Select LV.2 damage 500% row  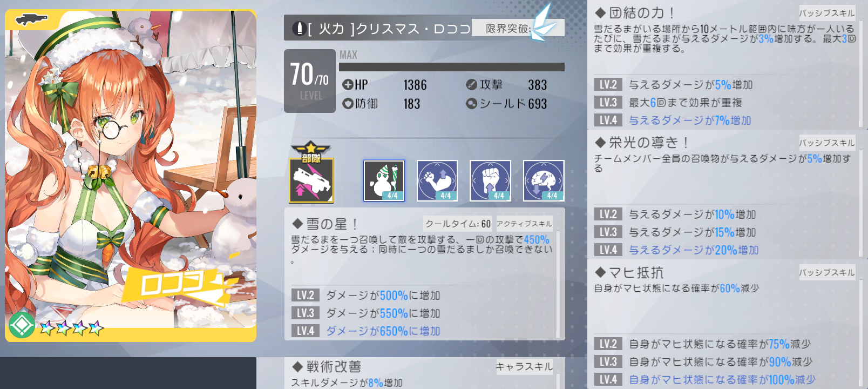tap(421, 295)
